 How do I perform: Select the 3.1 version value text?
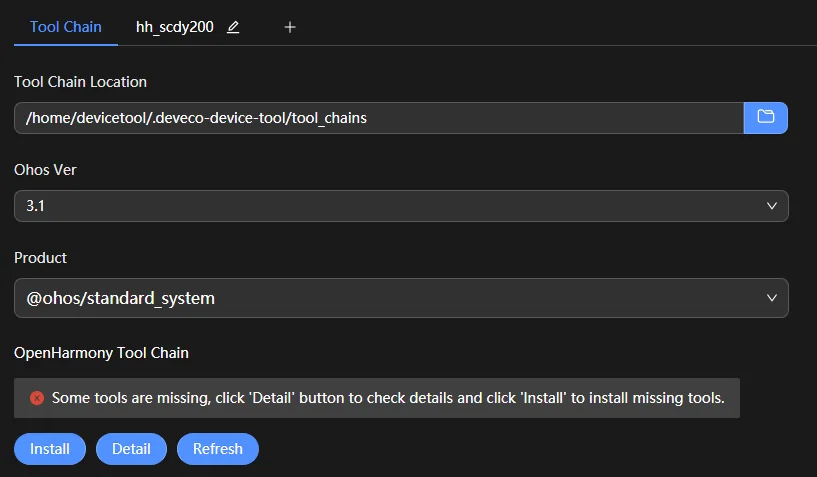coord(35,206)
